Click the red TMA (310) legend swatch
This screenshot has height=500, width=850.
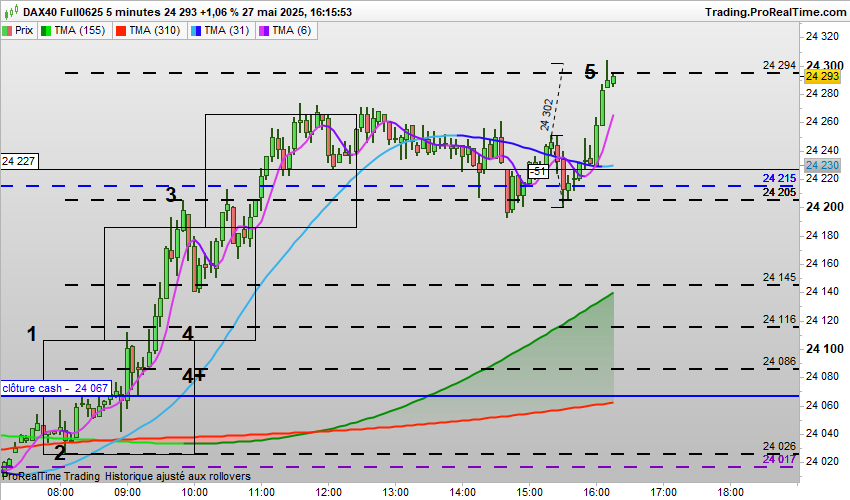click(121, 31)
